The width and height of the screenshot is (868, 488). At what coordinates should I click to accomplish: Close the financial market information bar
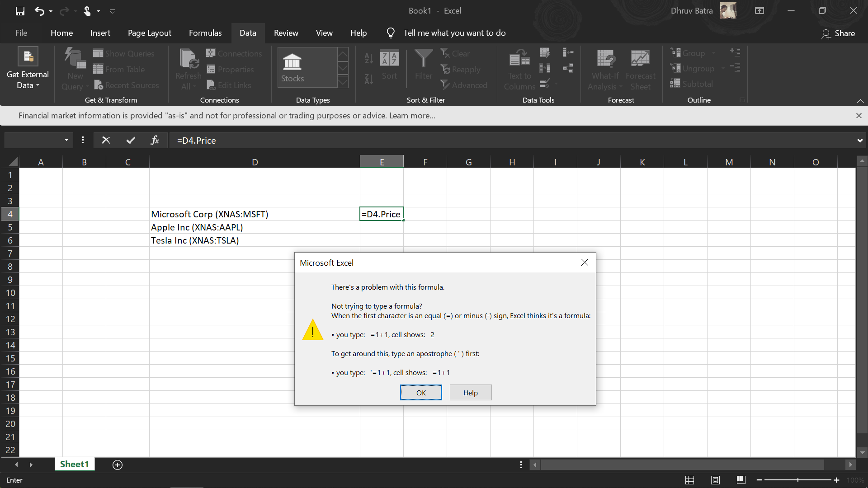pyautogui.click(x=859, y=116)
